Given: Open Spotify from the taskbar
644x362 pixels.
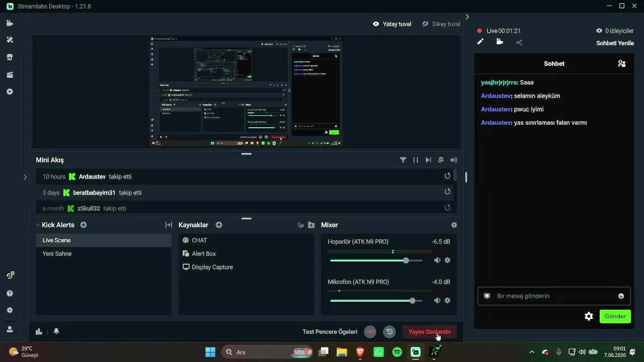Looking at the screenshot, I should (397, 352).
